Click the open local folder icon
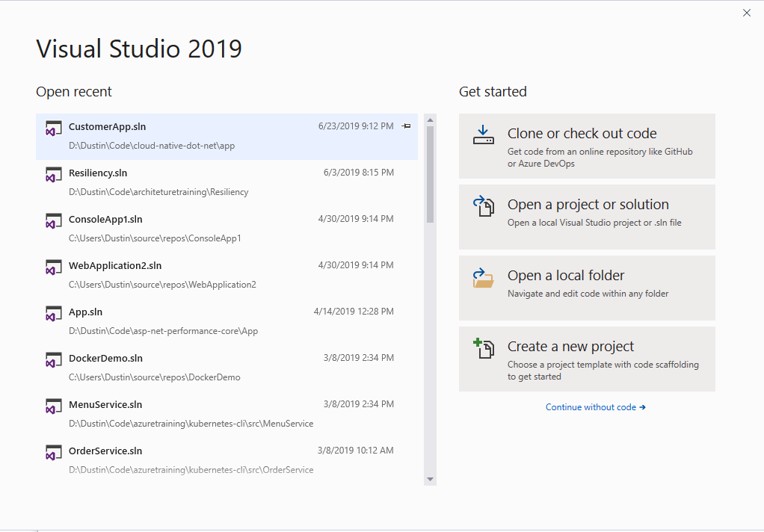 pyautogui.click(x=484, y=278)
